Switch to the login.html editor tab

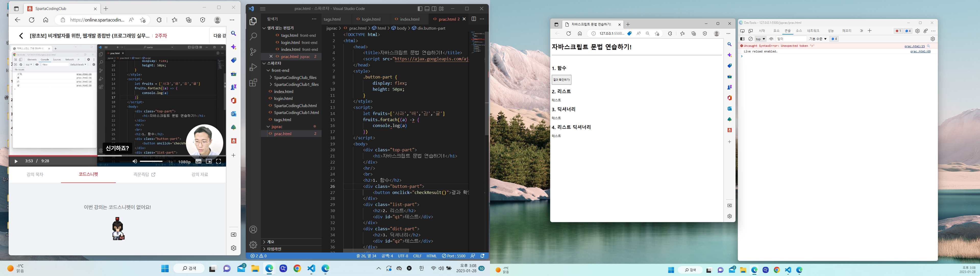coord(371,19)
